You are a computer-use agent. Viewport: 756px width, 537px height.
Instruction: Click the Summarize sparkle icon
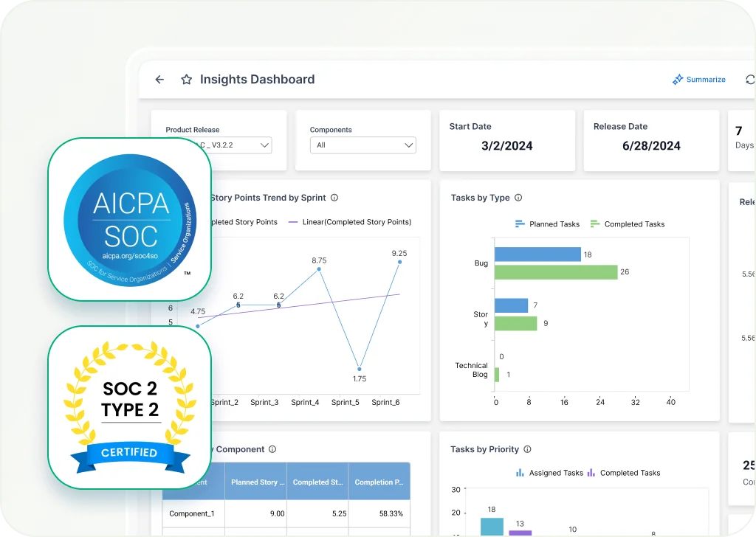677,80
